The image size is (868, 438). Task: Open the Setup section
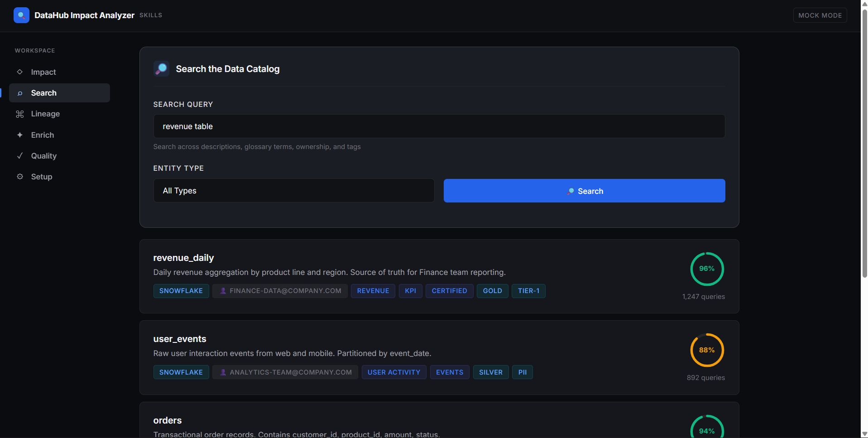pyautogui.click(x=59, y=177)
